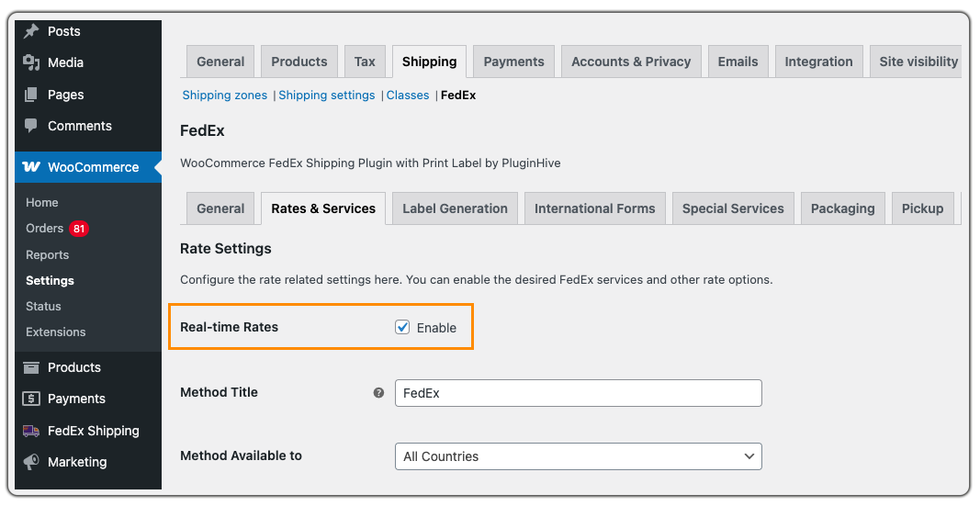Open the shipping Classes link
The image size is (980, 506).
point(408,96)
